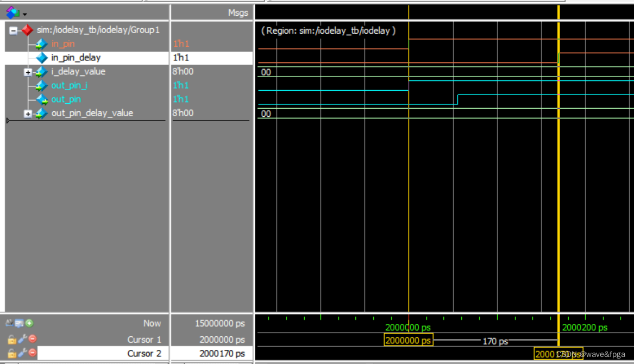Click the 2000200 ps timeline label
This screenshot has width=634, height=364.
point(585,328)
